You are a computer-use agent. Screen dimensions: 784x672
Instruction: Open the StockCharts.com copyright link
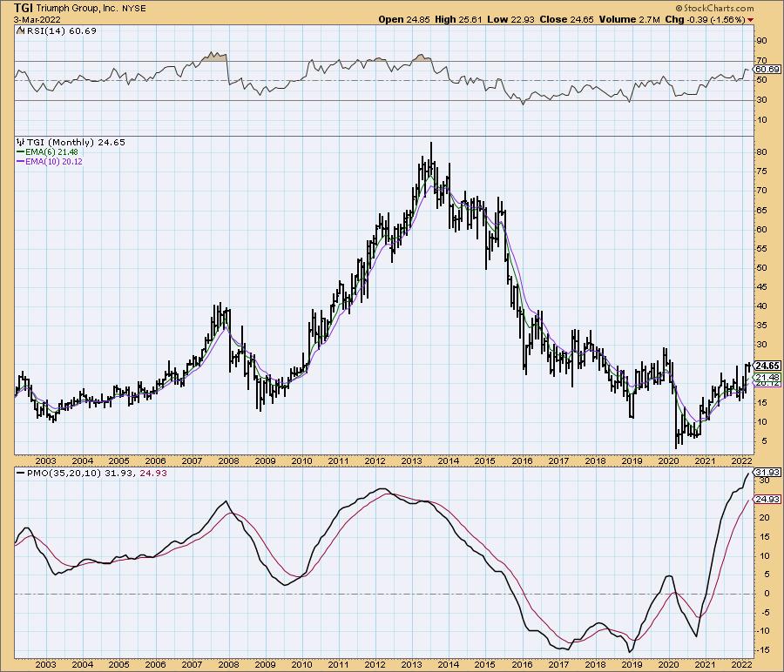pyautogui.click(x=714, y=8)
